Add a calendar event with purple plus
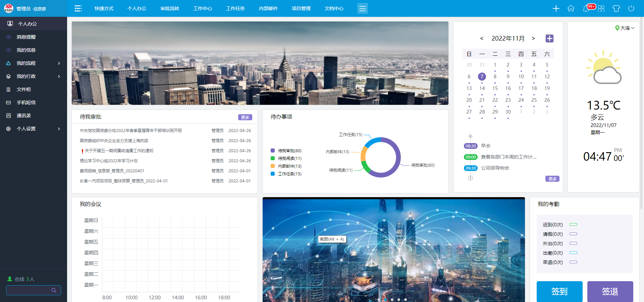This screenshot has width=644, height=302. click(x=549, y=39)
